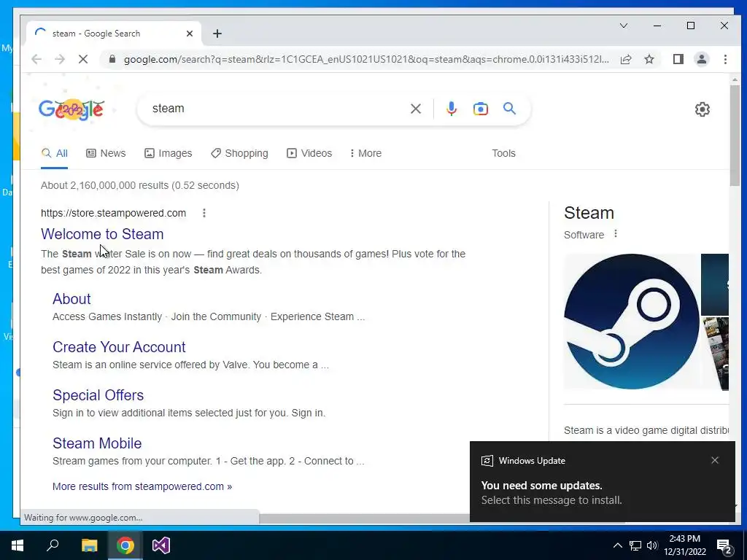This screenshot has width=747, height=560.
Task: Open the About sitelink
Action: 71,299
